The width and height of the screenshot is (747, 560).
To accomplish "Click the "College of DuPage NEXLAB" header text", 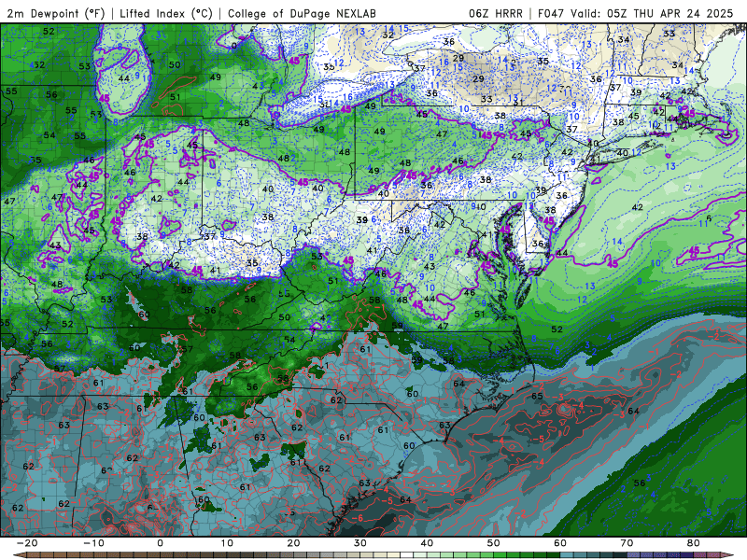I will click(302, 13).
